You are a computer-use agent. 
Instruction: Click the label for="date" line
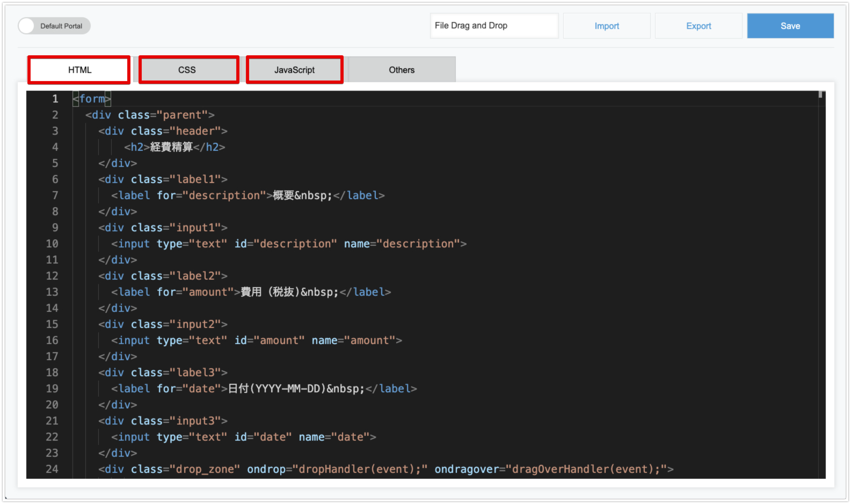coord(264,389)
